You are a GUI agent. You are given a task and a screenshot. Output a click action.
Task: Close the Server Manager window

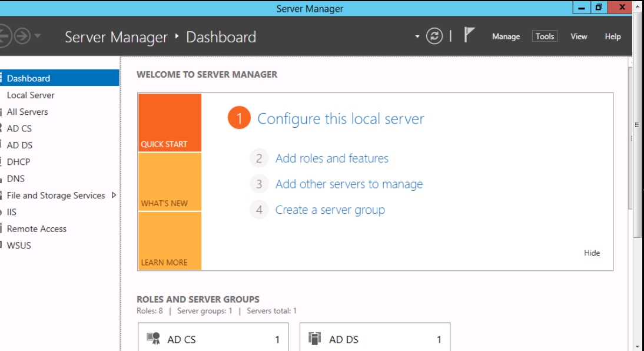[x=622, y=8]
